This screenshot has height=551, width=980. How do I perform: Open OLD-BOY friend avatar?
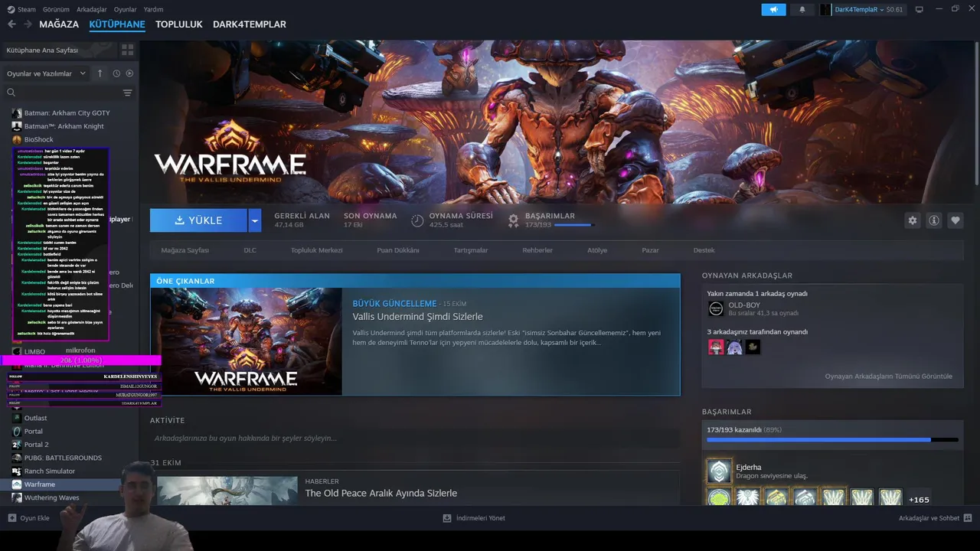tap(716, 308)
